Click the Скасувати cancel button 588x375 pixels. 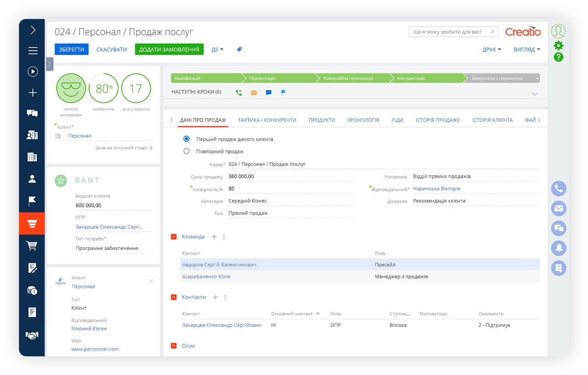point(112,49)
